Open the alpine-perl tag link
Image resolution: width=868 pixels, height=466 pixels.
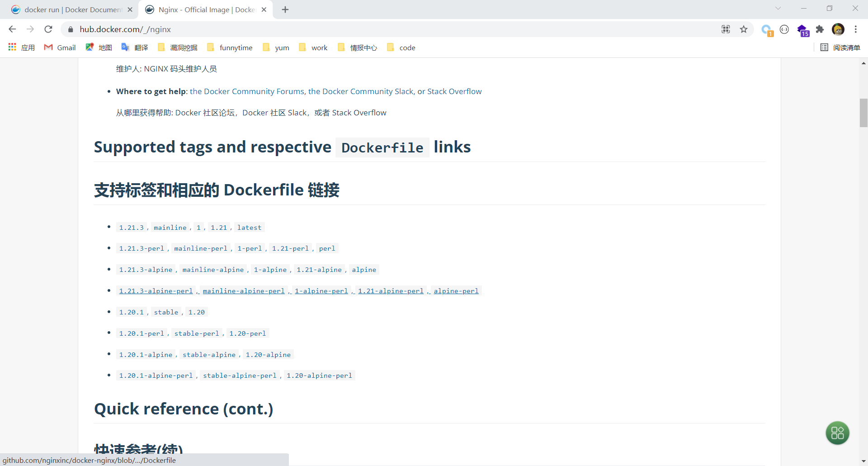point(456,291)
